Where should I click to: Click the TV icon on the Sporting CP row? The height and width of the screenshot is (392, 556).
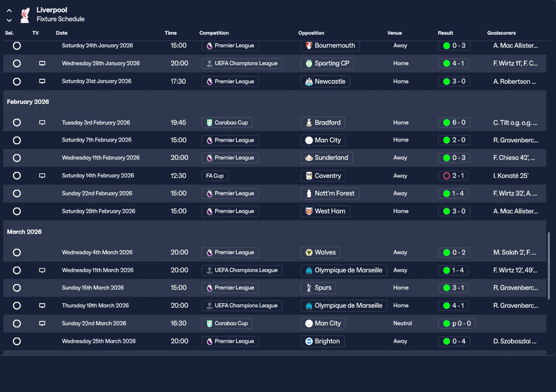(x=42, y=63)
